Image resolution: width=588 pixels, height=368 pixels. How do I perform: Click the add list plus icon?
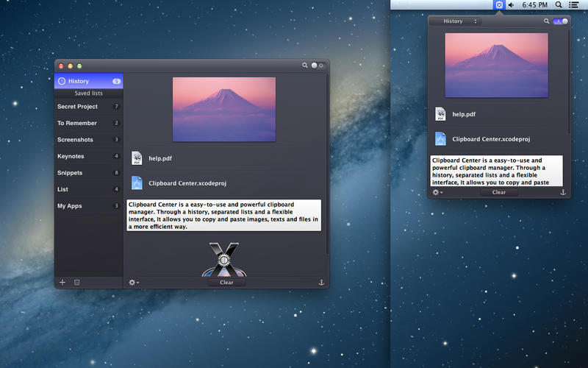62,282
